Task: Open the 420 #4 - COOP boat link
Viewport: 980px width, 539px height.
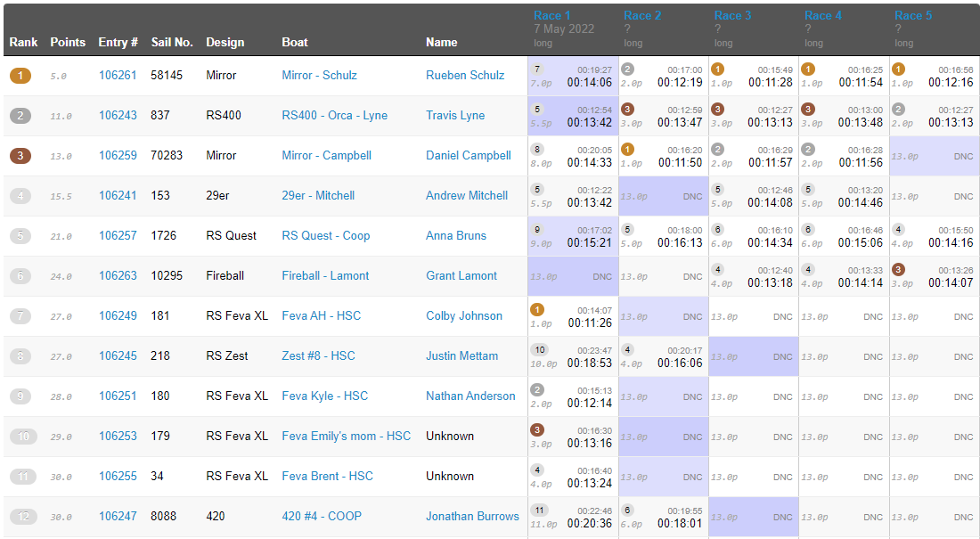Action: [322, 516]
